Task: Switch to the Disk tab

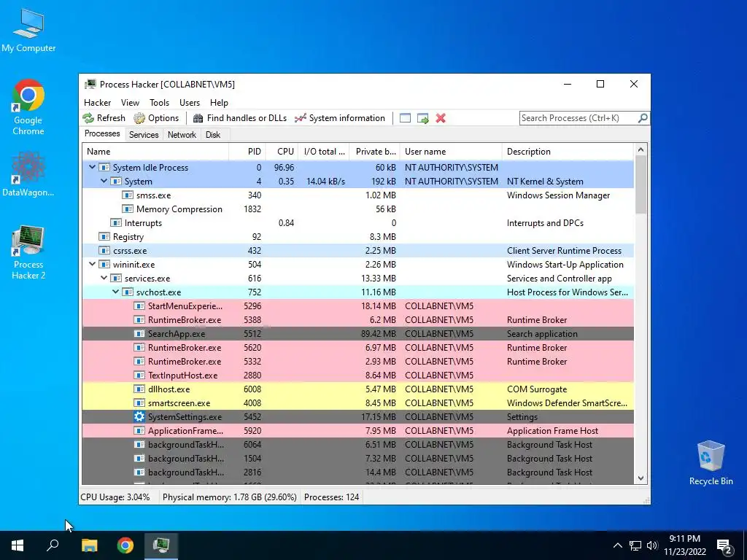Action: pyautogui.click(x=213, y=135)
